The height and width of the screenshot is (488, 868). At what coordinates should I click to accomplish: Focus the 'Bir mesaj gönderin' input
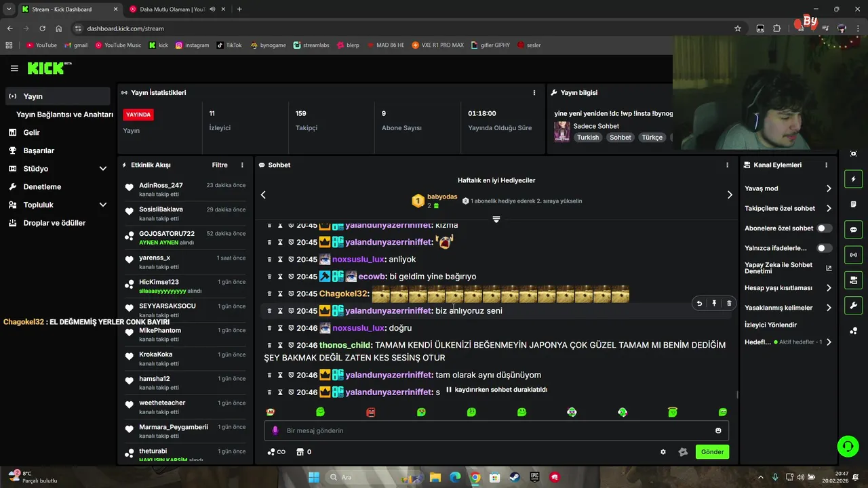pyautogui.click(x=497, y=430)
